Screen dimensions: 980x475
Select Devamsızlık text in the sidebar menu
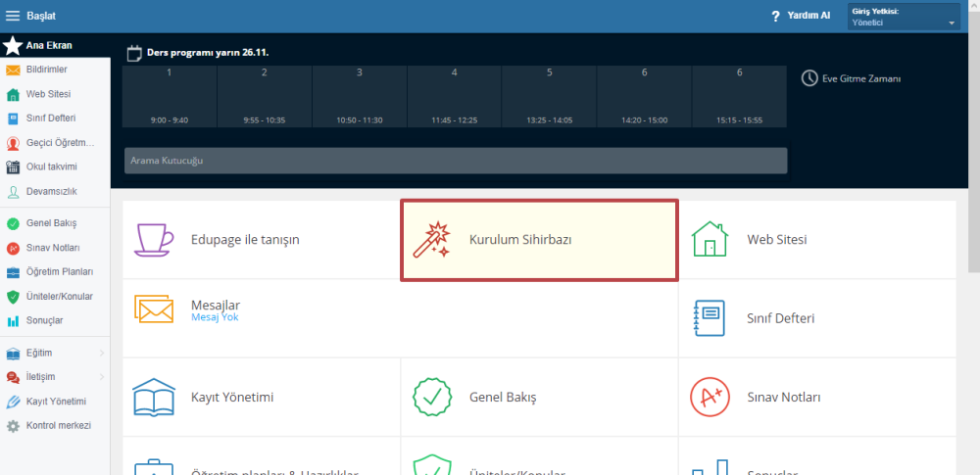point(51,191)
